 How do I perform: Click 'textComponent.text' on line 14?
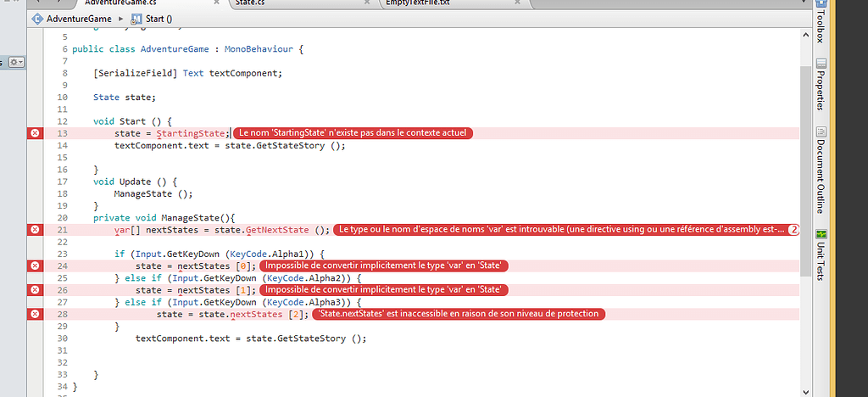point(162,146)
